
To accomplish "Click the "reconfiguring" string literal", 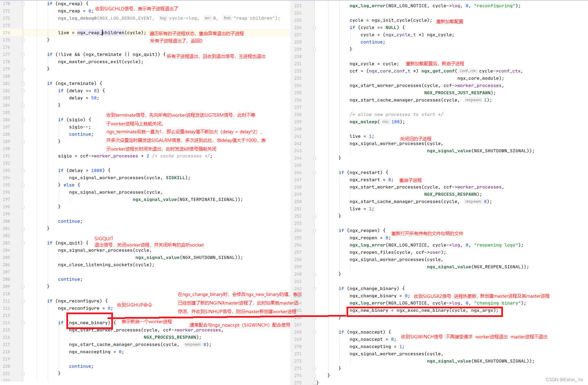I will click(x=494, y=6).
